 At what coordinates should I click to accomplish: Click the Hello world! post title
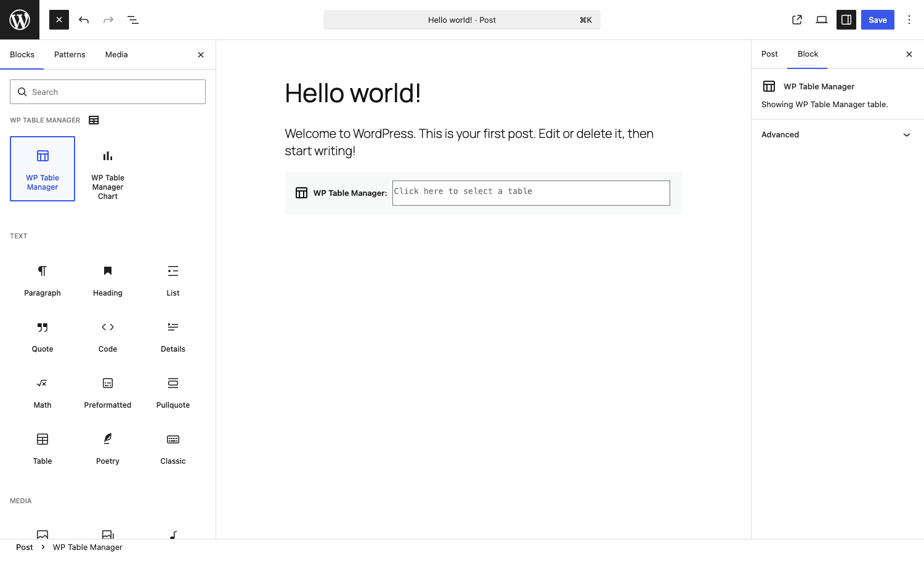pyautogui.click(x=353, y=94)
